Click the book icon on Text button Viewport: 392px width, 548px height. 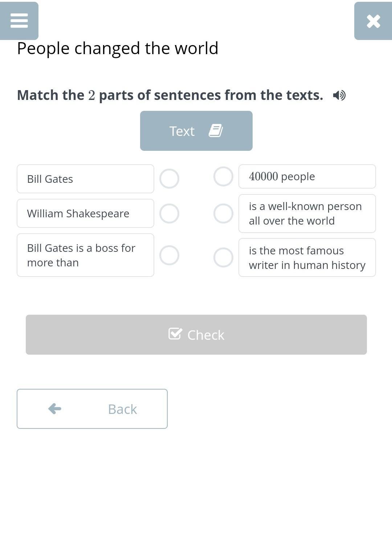click(x=216, y=130)
